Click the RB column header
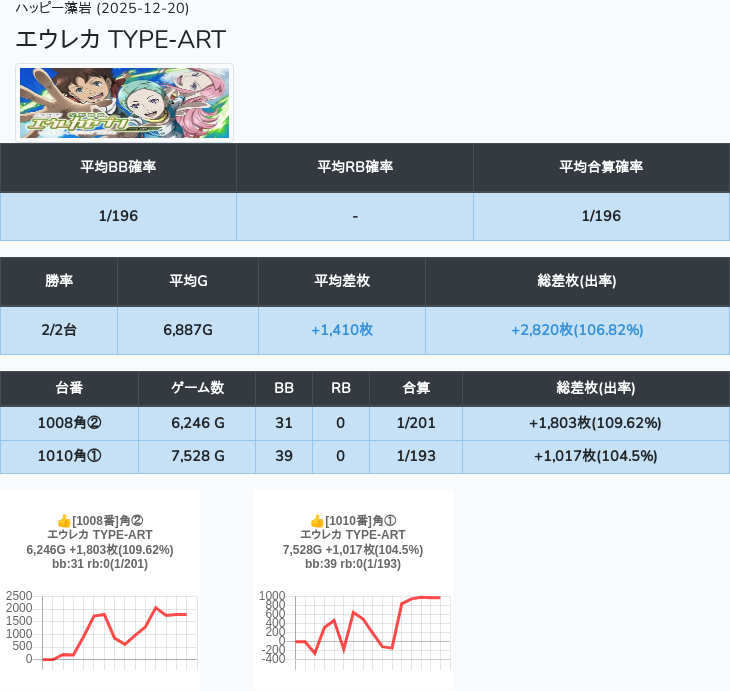730x691 pixels. [341, 388]
